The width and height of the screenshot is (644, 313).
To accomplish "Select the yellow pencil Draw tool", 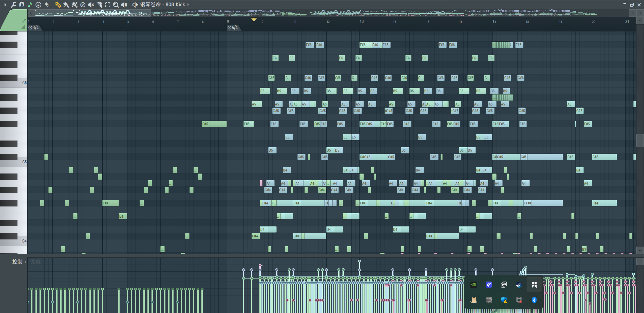I will (58, 5).
